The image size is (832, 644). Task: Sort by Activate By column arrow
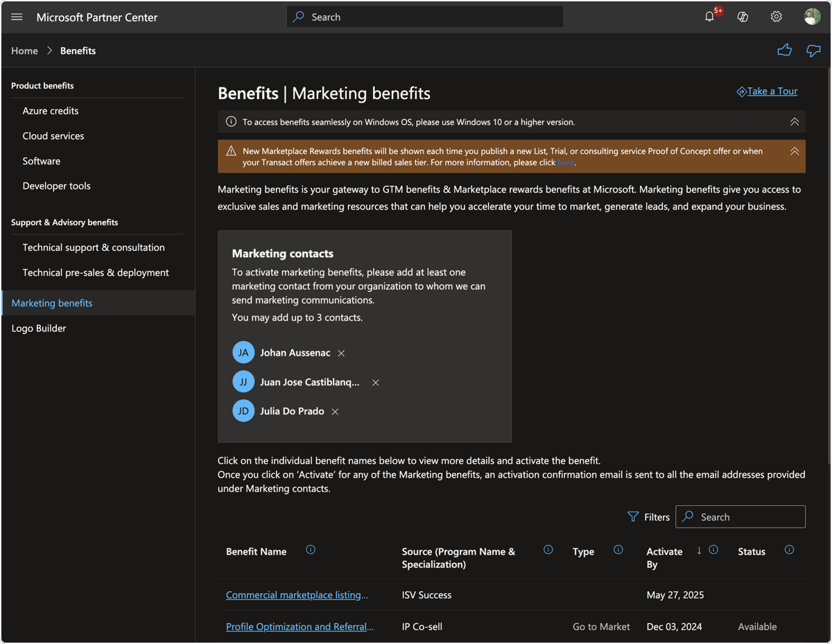[699, 550]
